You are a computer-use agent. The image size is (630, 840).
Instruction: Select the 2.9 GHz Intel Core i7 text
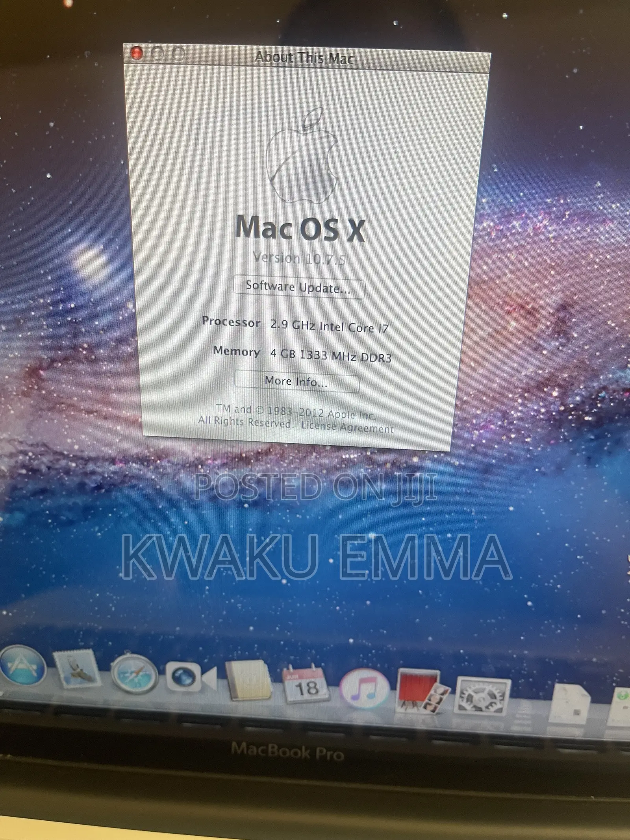[x=329, y=326]
